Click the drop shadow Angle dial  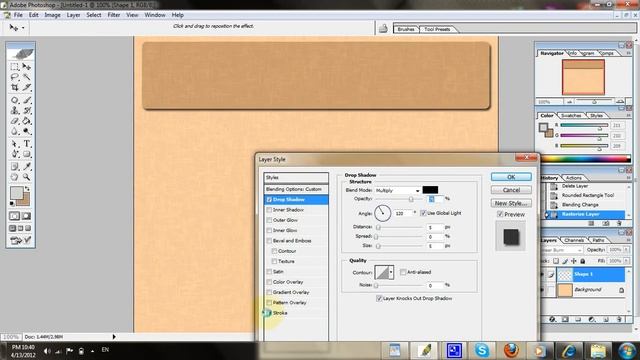pos(382,213)
